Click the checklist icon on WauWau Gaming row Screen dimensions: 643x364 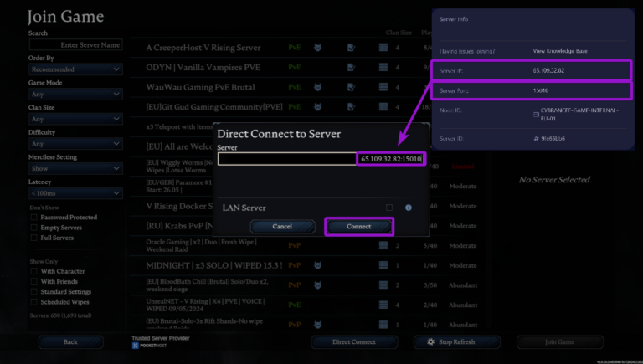click(351, 87)
